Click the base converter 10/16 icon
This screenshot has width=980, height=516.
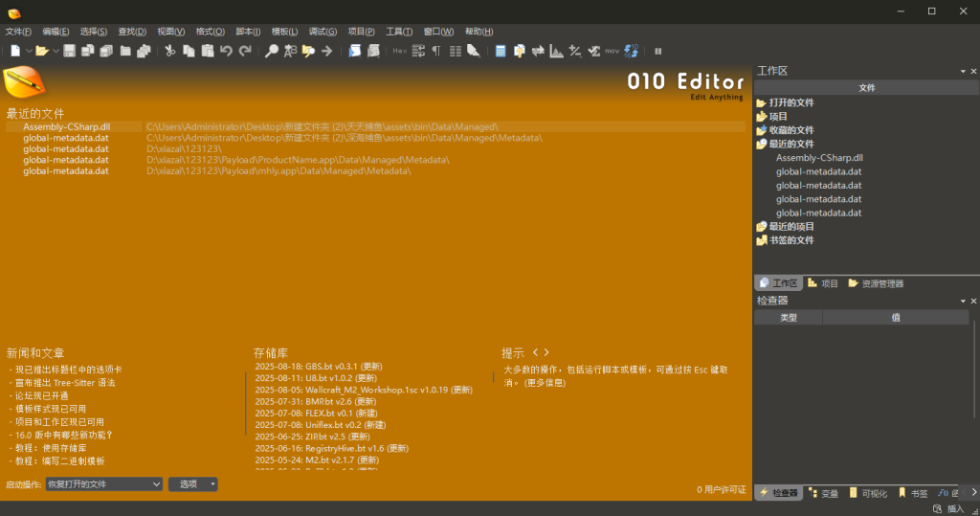click(x=632, y=52)
